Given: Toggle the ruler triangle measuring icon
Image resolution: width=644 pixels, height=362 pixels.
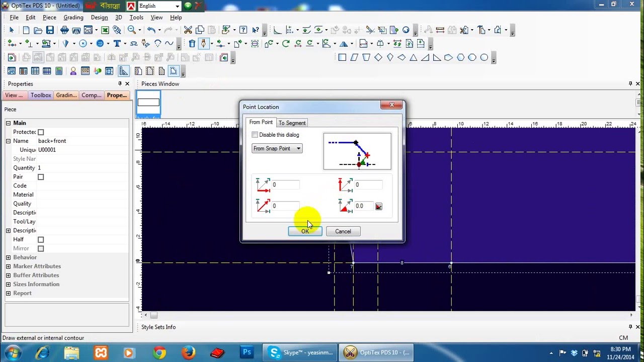Looking at the screenshot, I should 123,71.
